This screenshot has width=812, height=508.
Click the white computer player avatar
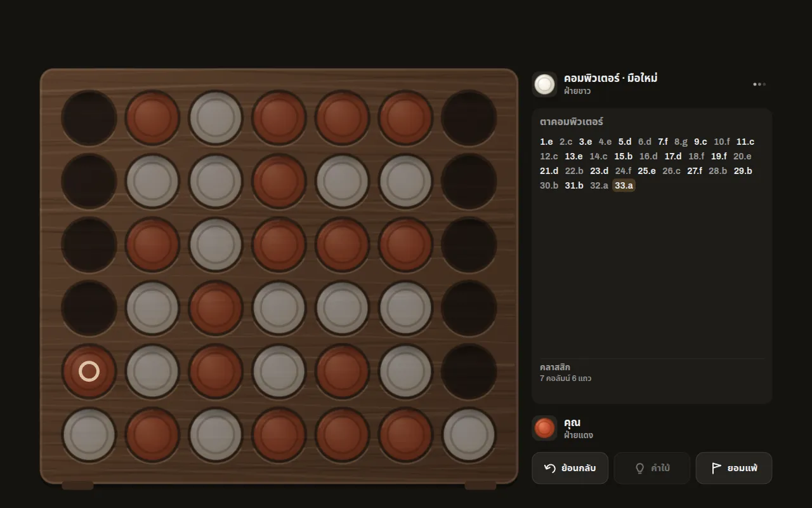tap(544, 84)
